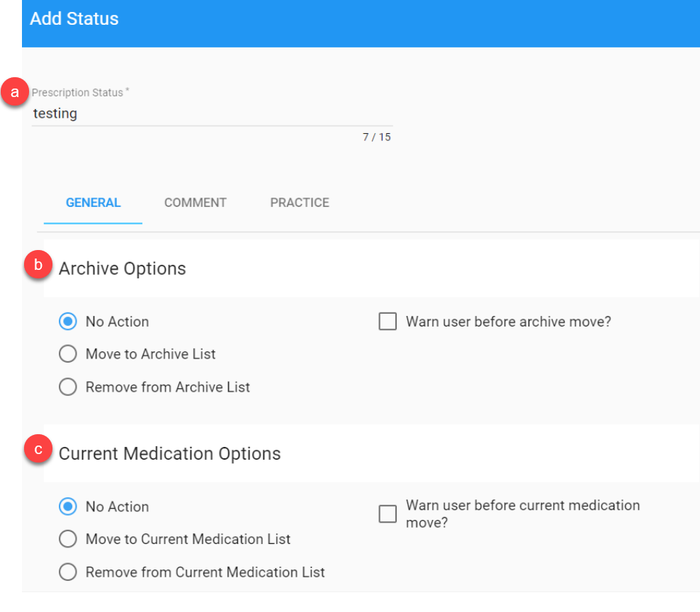Click the 7/15 character counter
The height and width of the screenshot is (612, 700).
pos(376,137)
